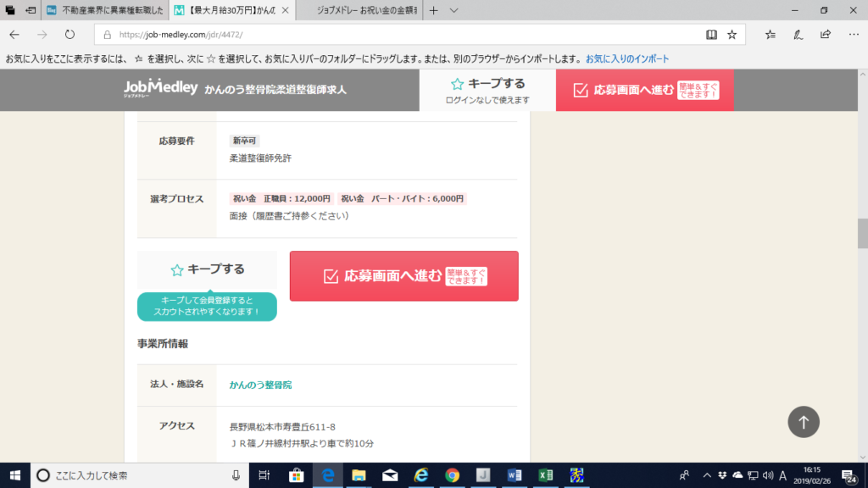Viewport: 868px width, 488px height.
Task: Launch Excel from the taskbar
Action: [x=546, y=475]
